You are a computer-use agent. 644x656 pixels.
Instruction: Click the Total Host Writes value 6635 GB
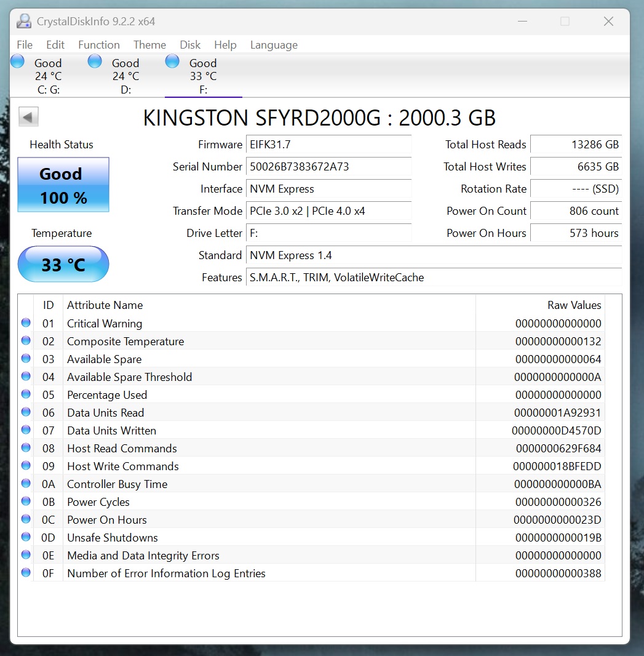[576, 167]
